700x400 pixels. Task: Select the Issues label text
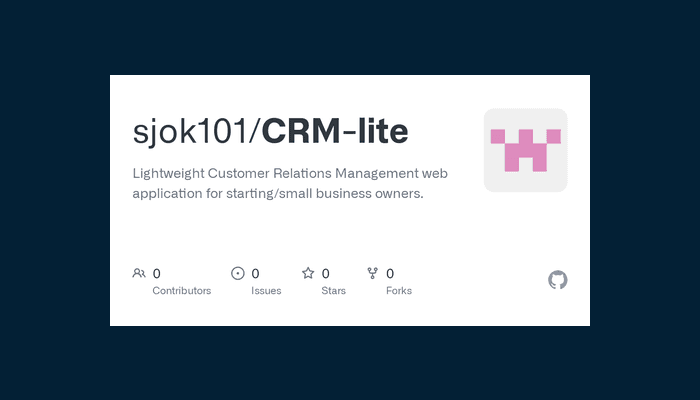(266, 291)
